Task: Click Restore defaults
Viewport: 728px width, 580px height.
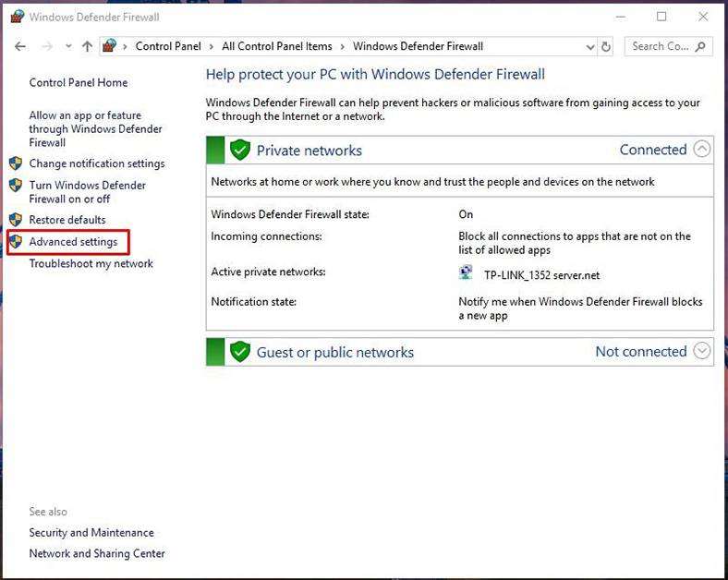Action: click(x=67, y=220)
